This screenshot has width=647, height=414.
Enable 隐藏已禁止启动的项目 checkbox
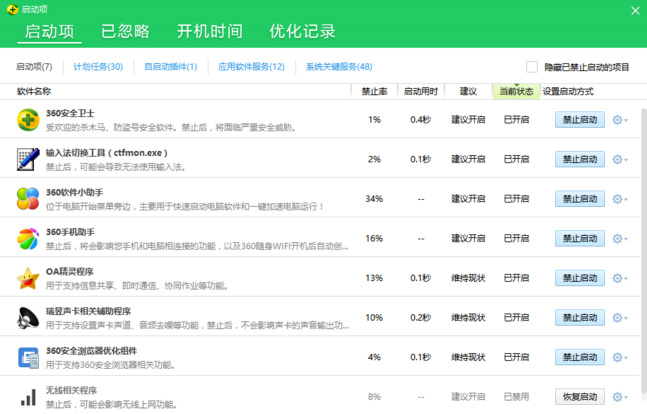point(532,67)
